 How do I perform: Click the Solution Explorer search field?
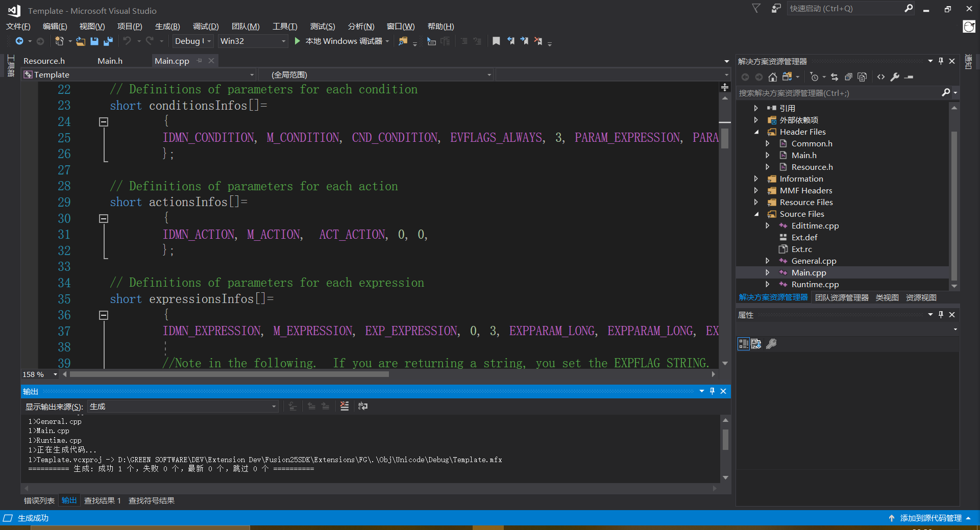pyautogui.click(x=837, y=93)
